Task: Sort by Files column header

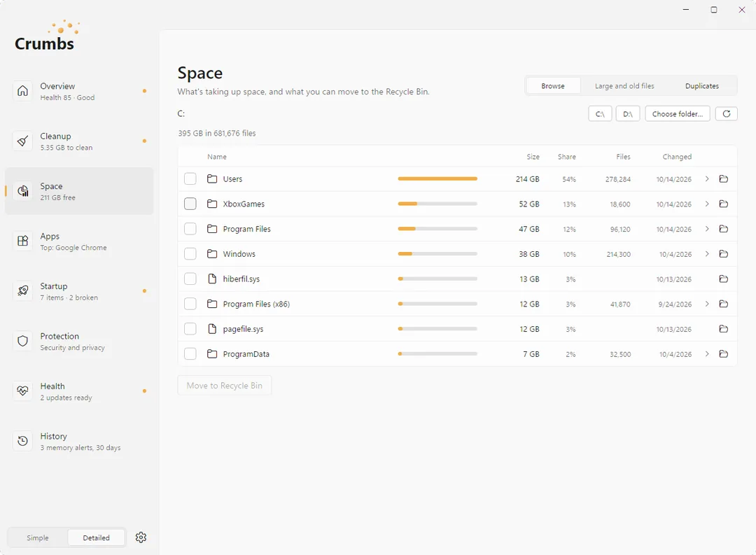Action: 623,157
